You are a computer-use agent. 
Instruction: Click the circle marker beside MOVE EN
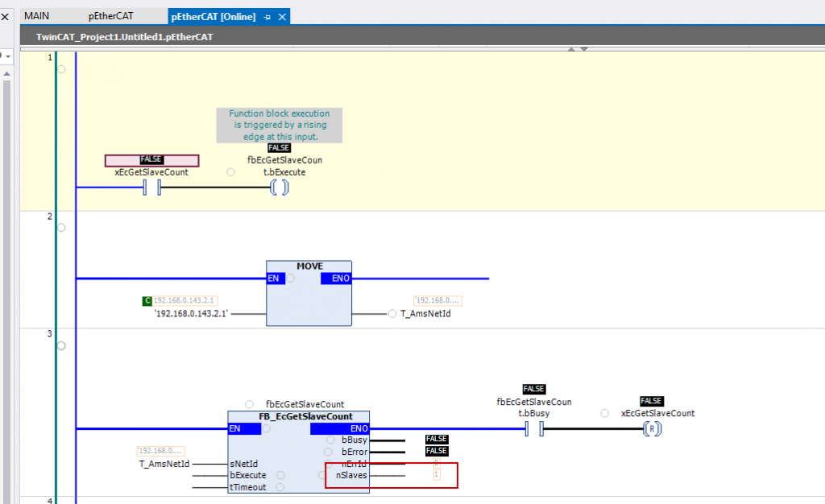click(290, 278)
